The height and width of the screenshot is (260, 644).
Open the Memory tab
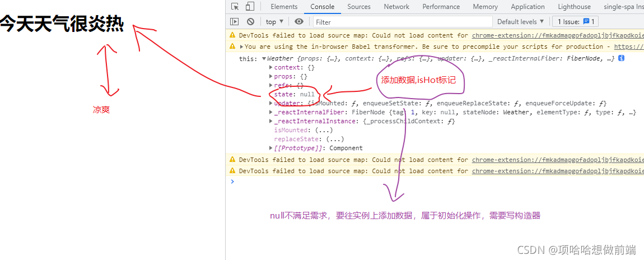(x=485, y=7)
